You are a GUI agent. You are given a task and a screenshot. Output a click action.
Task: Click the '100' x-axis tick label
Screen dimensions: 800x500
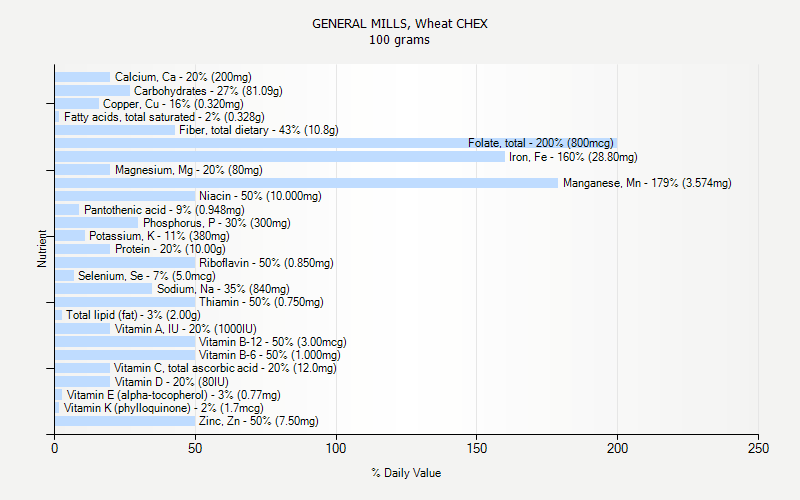pos(336,448)
